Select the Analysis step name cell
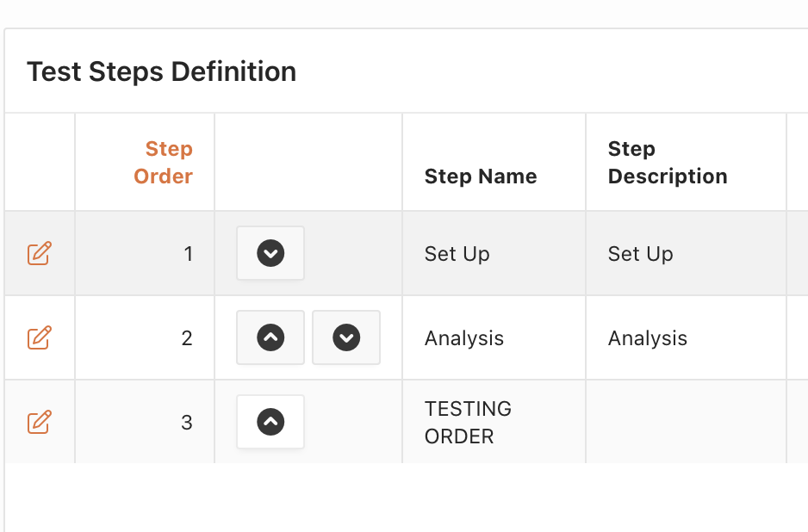The image size is (808, 532). click(463, 338)
